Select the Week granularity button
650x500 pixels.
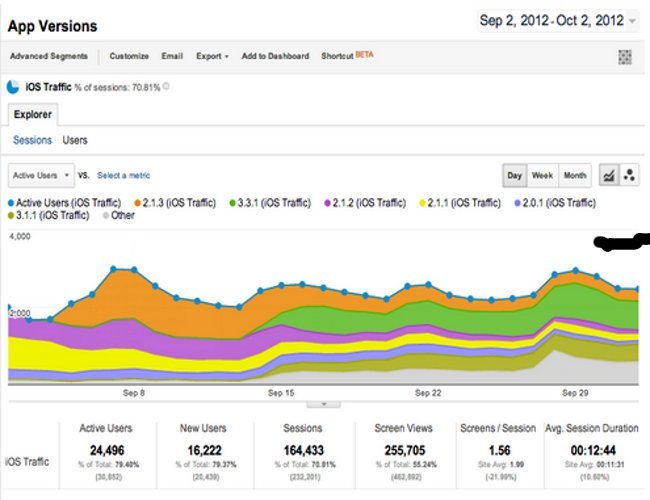click(542, 175)
